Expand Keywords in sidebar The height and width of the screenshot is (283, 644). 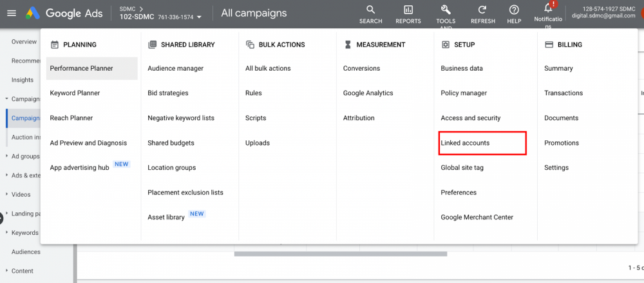pos(6,233)
